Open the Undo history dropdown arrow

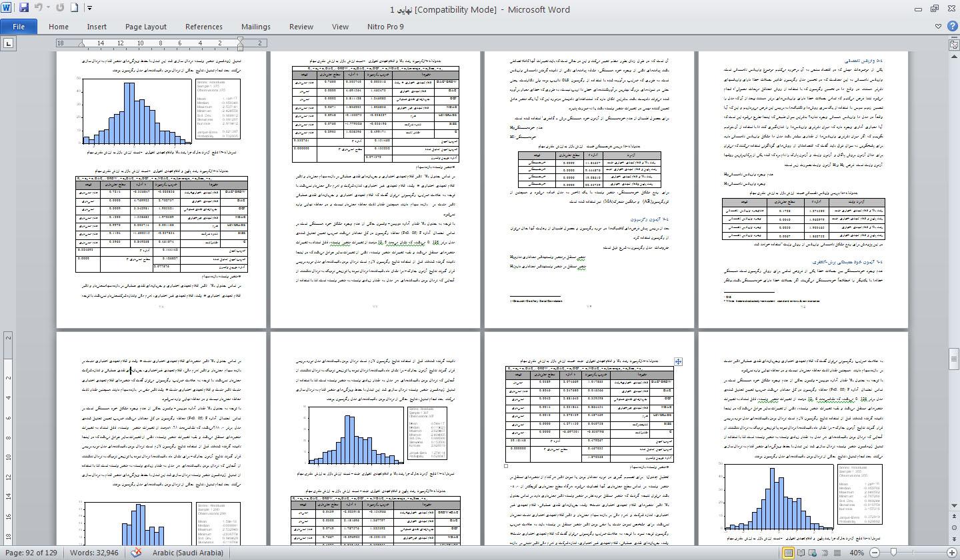(x=49, y=8)
